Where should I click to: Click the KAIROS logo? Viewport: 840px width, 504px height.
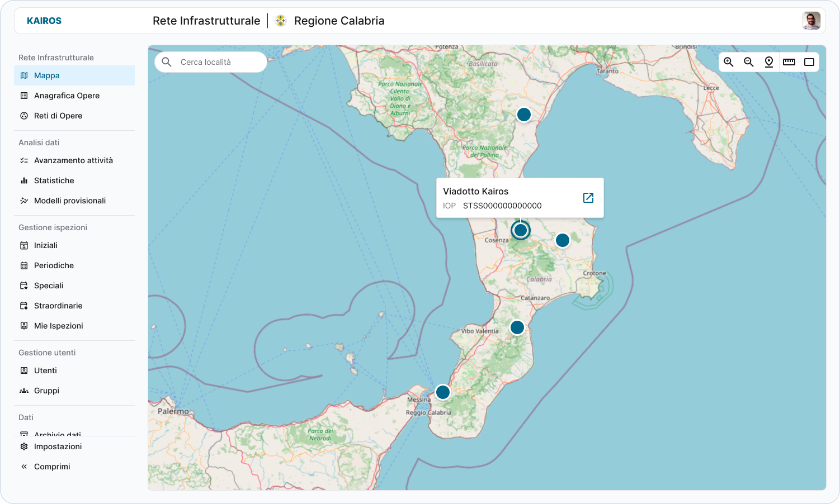coord(44,21)
